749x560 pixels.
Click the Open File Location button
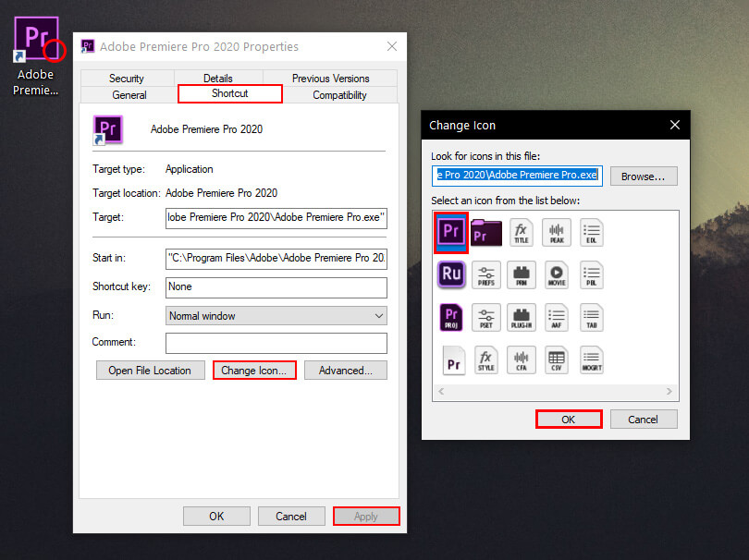pyautogui.click(x=150, y=371)
